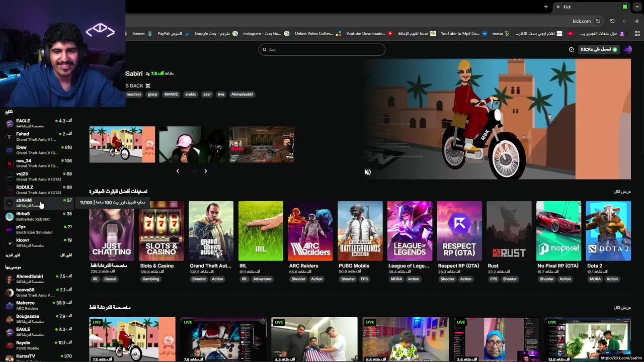Open Fahad's channel avatar in sidebar

pos(9,137)
